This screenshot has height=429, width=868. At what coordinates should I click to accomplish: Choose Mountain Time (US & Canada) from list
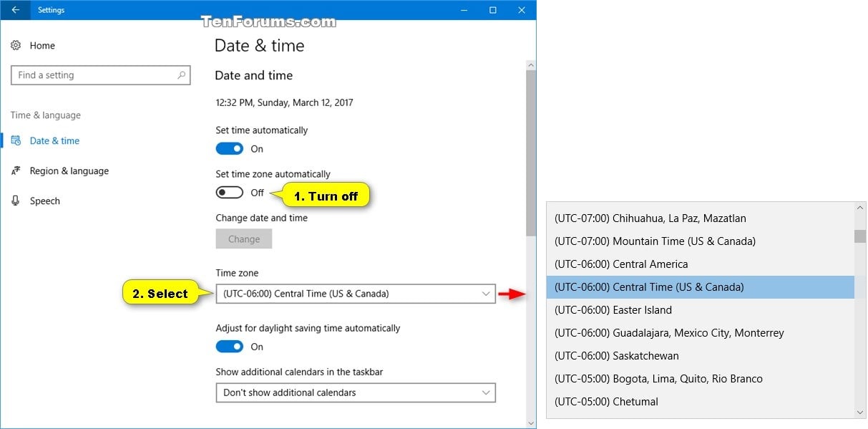700,241
